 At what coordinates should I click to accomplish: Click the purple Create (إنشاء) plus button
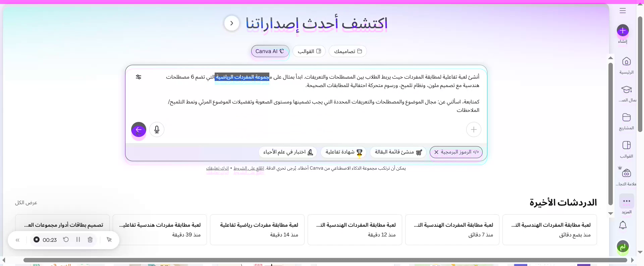623,31
